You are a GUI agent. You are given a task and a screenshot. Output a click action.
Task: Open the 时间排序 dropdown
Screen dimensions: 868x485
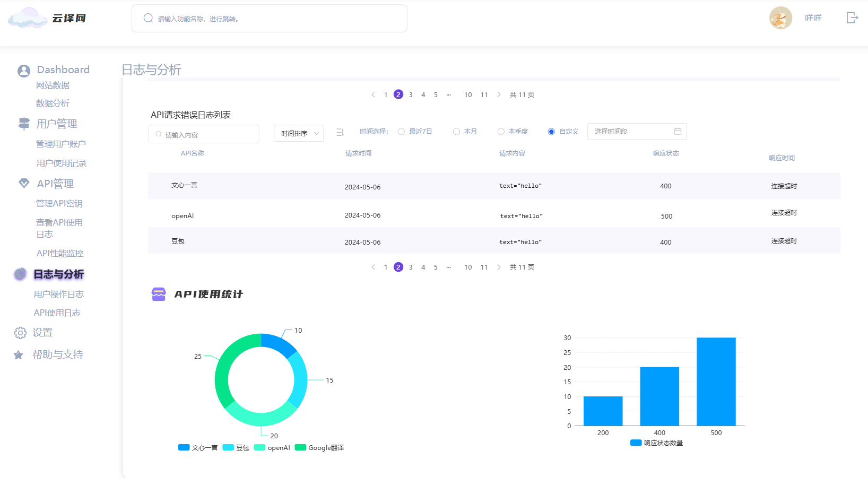299,133
